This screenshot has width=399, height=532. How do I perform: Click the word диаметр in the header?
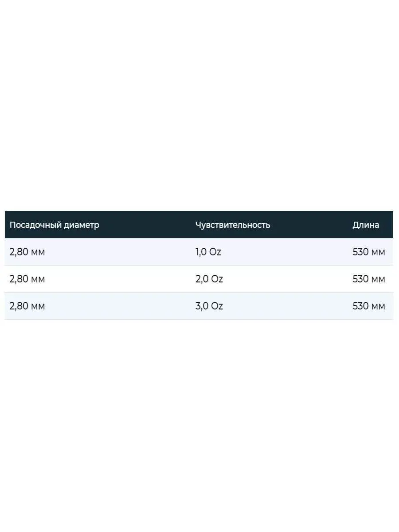82,225
